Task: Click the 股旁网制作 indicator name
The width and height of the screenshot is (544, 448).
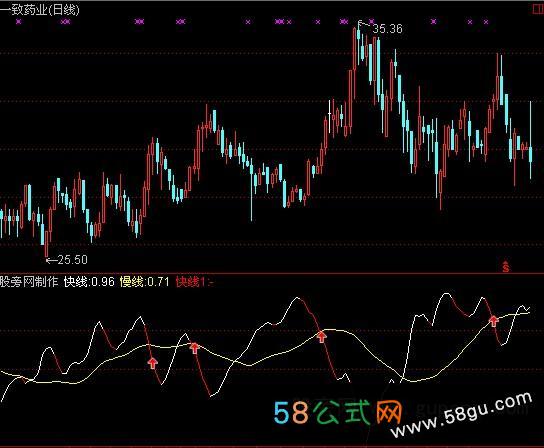Action: pos(29,281)
